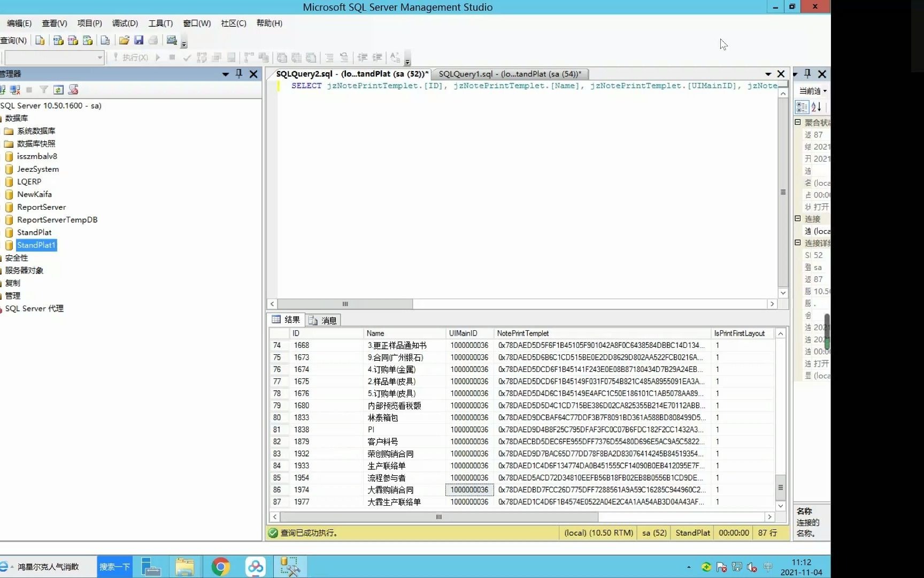The image size is (924, 578).
Task: Click the IsPrintFirstLayout column header
Action: [742, 333]
